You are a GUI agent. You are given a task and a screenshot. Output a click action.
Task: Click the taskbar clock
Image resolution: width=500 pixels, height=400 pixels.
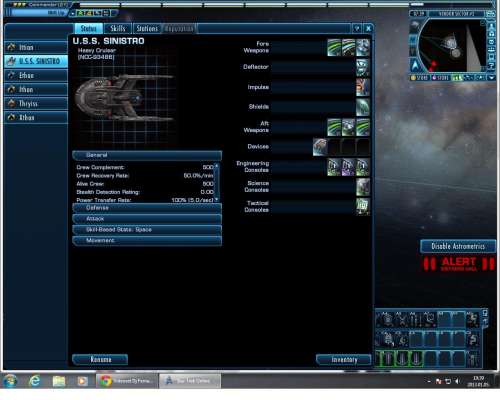479,381
